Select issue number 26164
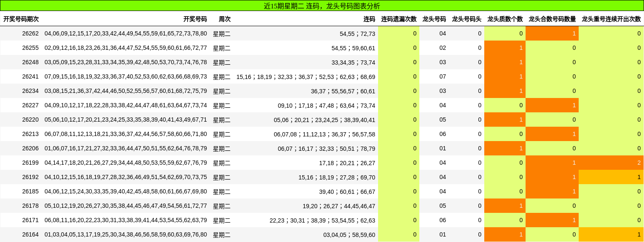This screenshot has width=644, height=242. [30, 234]
